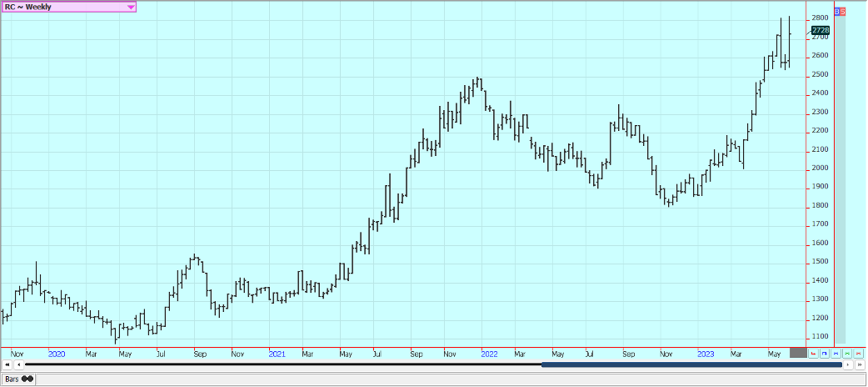Click the 2022 year label on the time axis
Image resolution: width=868 pixels, height=387 pixels.
click(489, 353)
